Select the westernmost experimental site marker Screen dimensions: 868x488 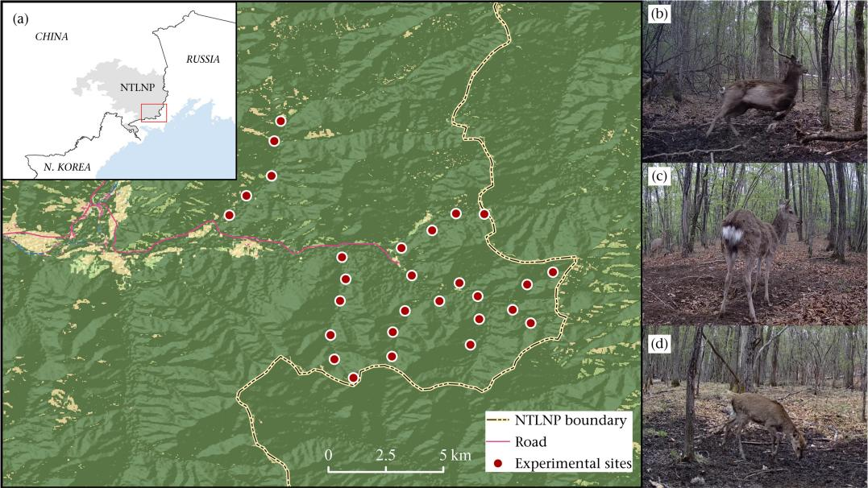pyautogui.click(x=230, y=215)
